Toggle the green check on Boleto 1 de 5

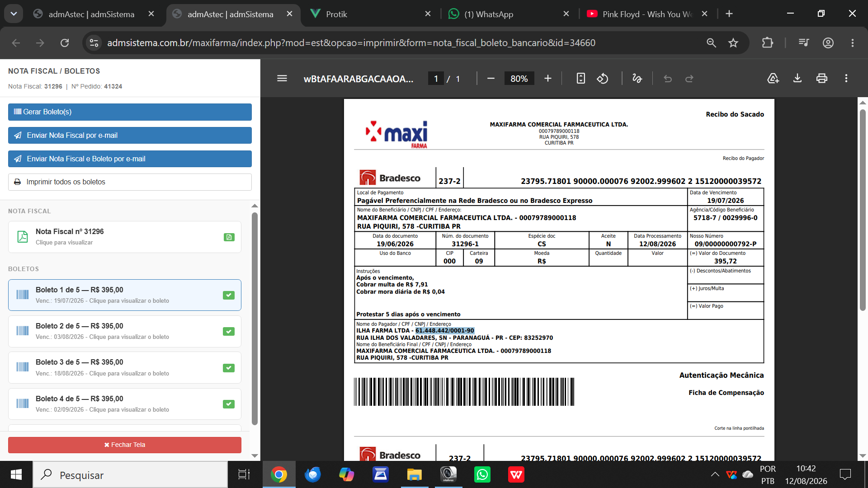tap(229, 295)
